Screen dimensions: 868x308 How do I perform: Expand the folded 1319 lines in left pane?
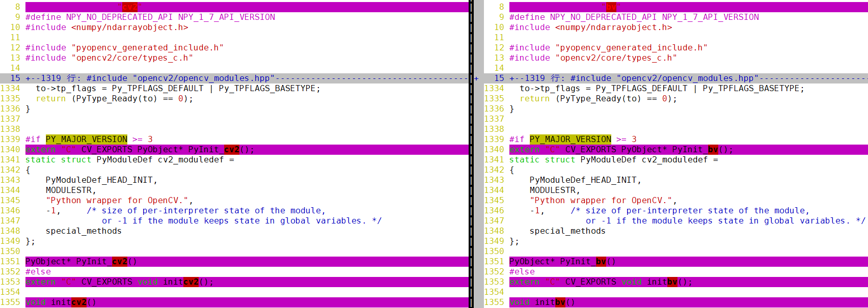247,78
